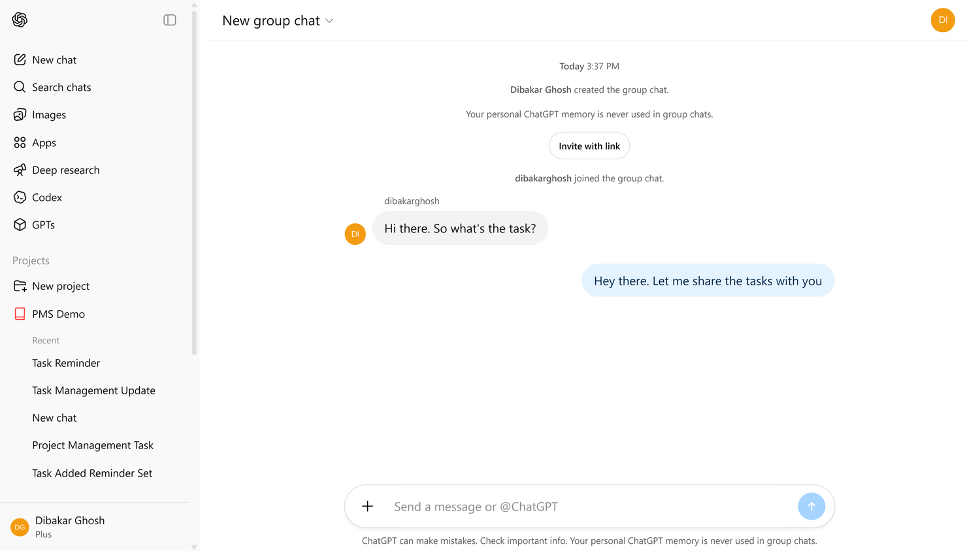The image size is (980, 551).
Task: Click the New chat pencil icon
Action: point(20,59)
